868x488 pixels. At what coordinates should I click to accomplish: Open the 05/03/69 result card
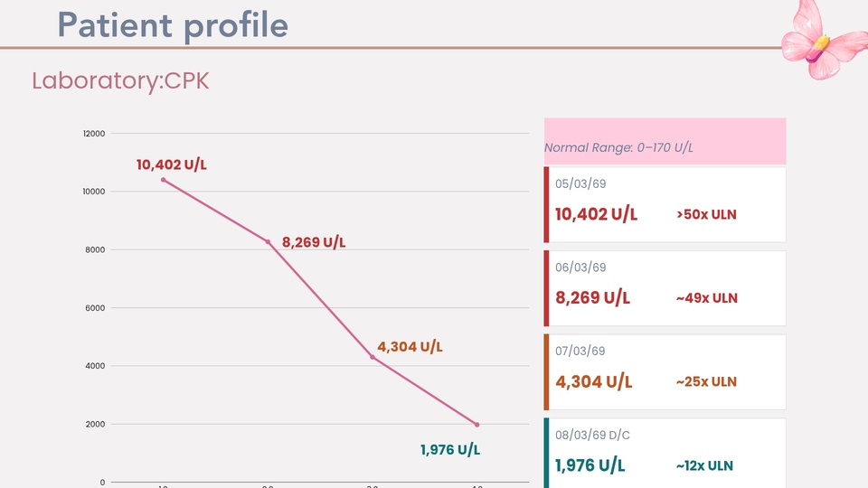pos(665,205)
